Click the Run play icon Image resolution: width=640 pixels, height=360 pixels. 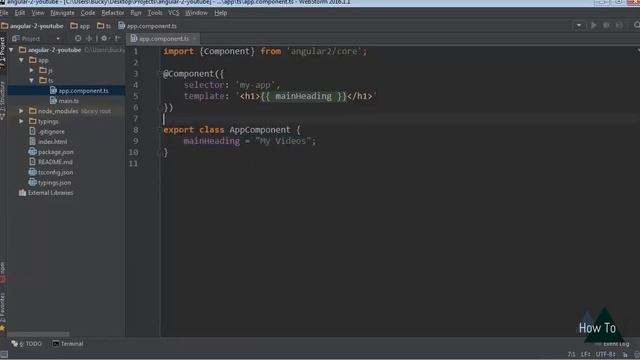pos(593,25)
